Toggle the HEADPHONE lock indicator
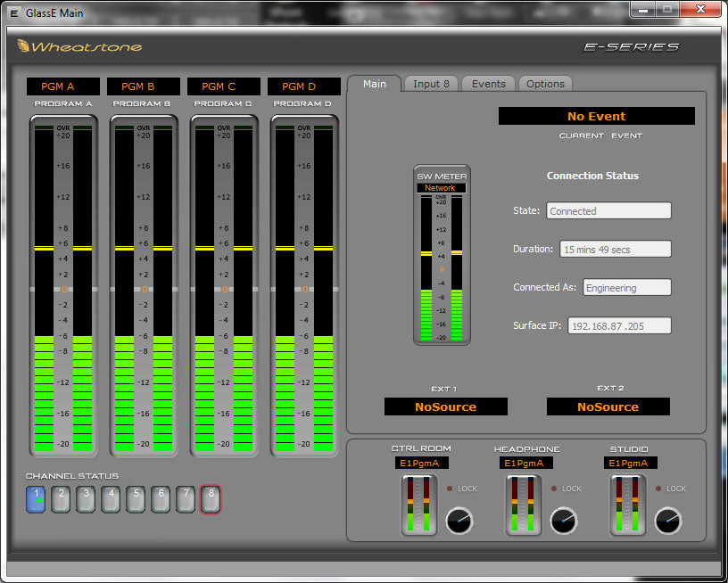728x583 pixels. click(x=554, y=489)
